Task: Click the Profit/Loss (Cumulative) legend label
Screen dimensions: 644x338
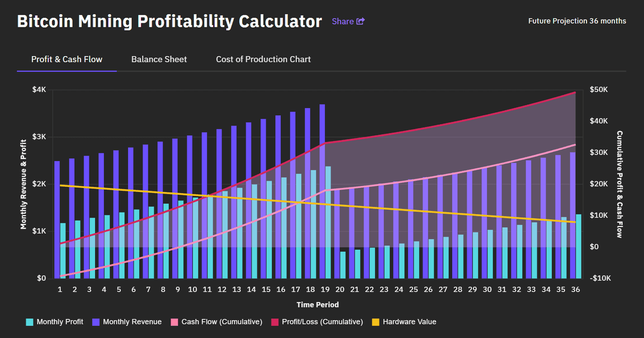Action: coord(323,322)
